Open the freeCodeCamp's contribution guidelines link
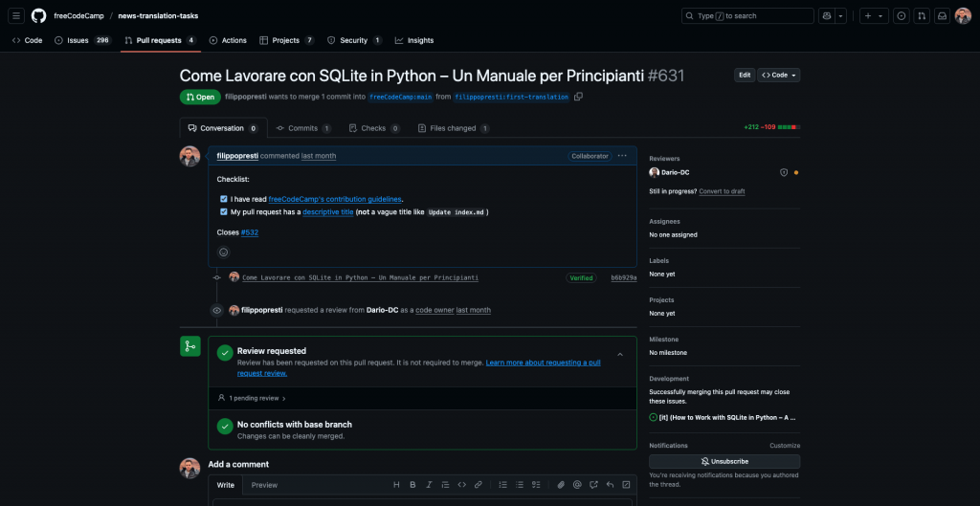Viewport: 980px width, 506px height. [x=335, y=199]
